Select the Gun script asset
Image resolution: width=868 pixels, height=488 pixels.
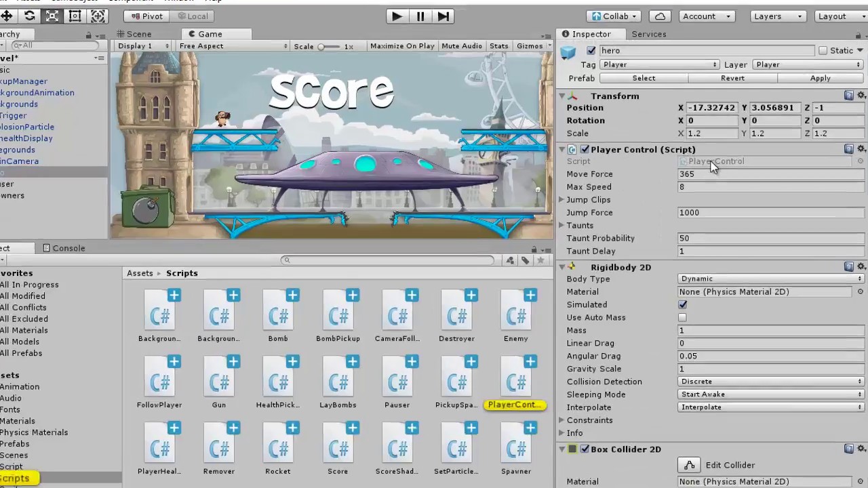tap(218, 382)
